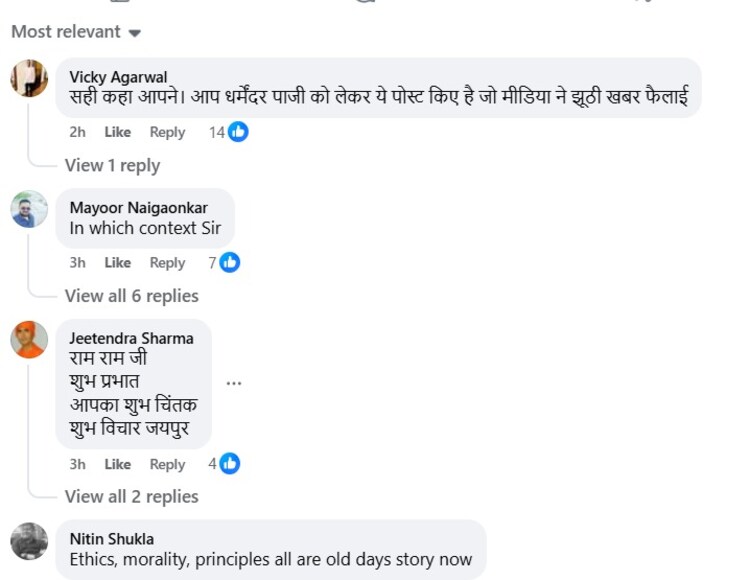Click Vicky Agarwal's profile picture

tap(29, 78)
